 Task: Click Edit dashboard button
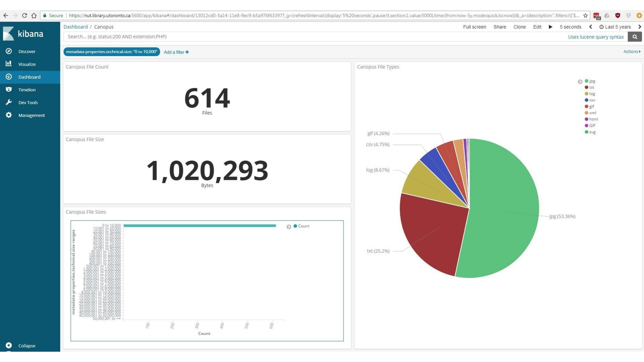point(537,27)
